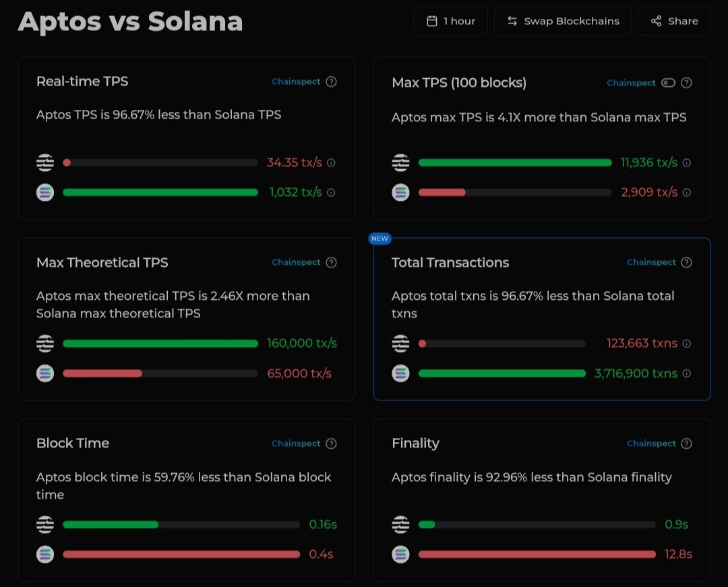Click the Solana 0.4s block time bar
The width and height of the screenshot is (728, 587).
coord(181,555)
